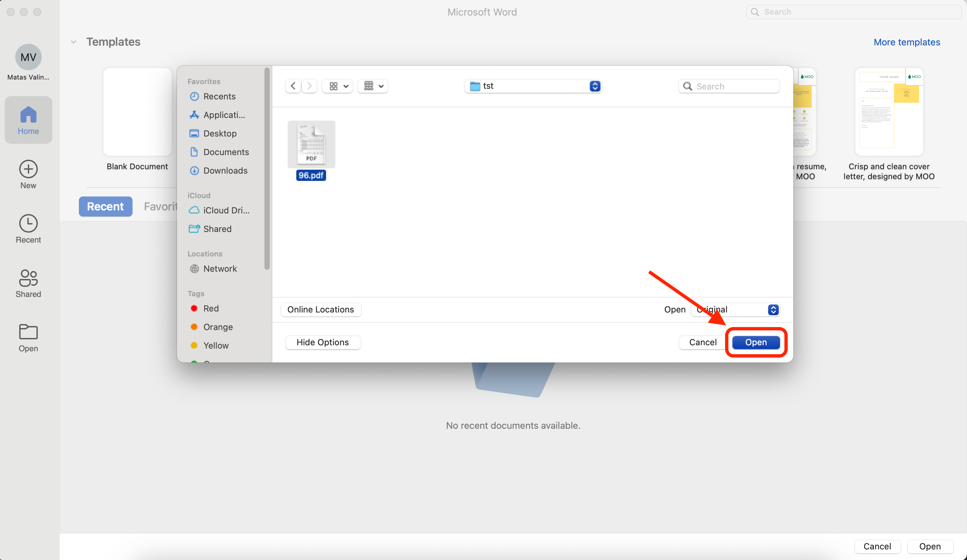967x560 pixels.
Task: Select Documents in the dialog sidebar
Action: pos(226,152)
